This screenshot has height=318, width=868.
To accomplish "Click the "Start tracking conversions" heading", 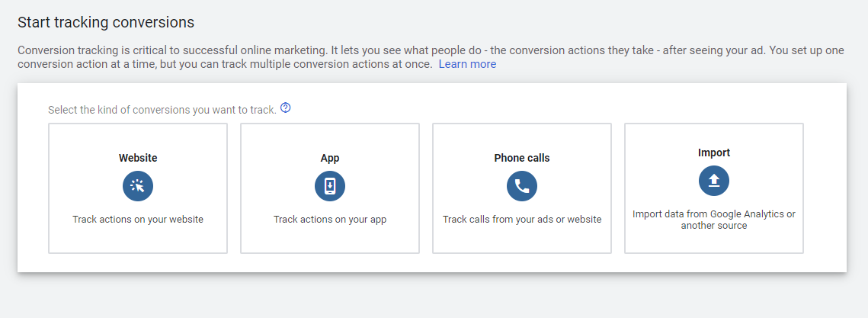I will tap(106, 22).
